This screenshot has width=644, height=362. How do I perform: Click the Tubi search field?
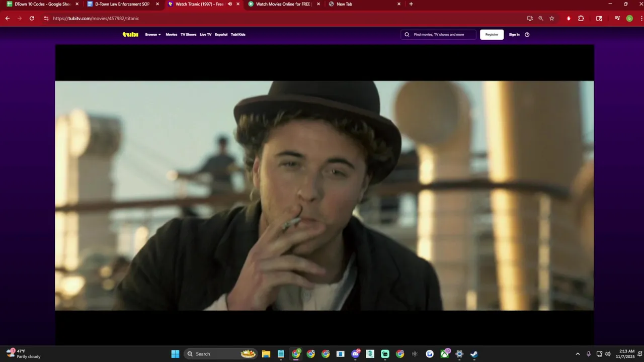[438, 35]
